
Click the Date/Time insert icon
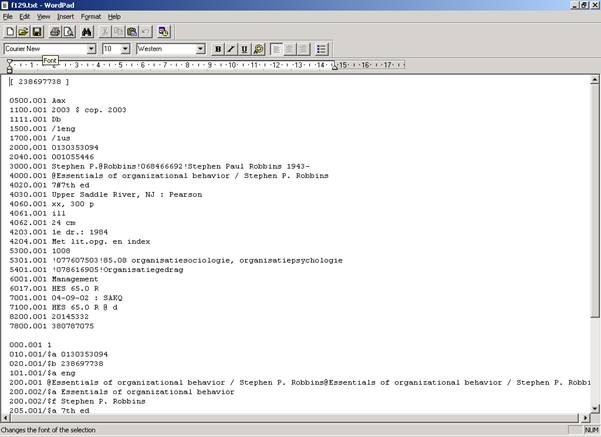164,32
